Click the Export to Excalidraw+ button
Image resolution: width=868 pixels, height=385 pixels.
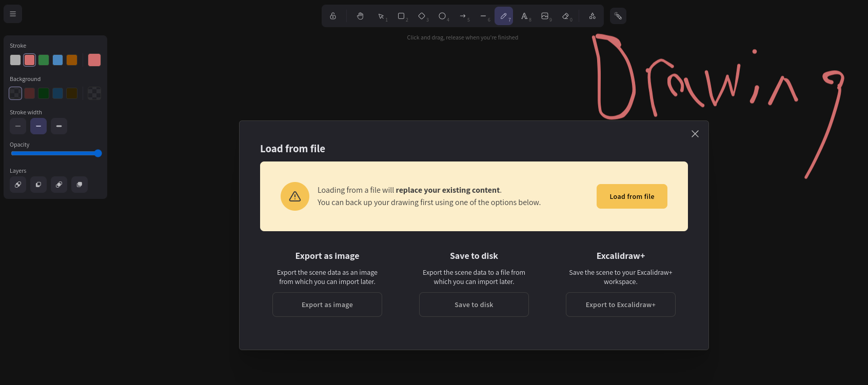[x=621, y=305]
